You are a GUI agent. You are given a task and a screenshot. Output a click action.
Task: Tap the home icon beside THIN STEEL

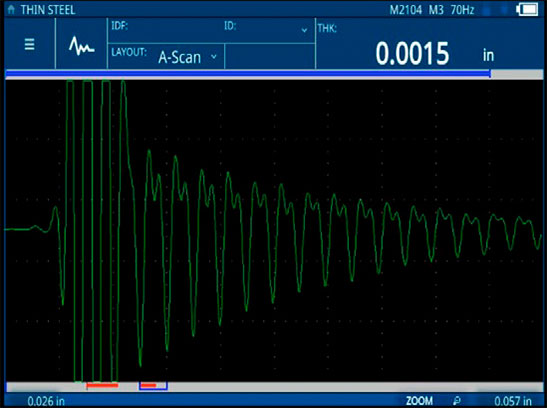pyautogui.click(x=11, y=9)
